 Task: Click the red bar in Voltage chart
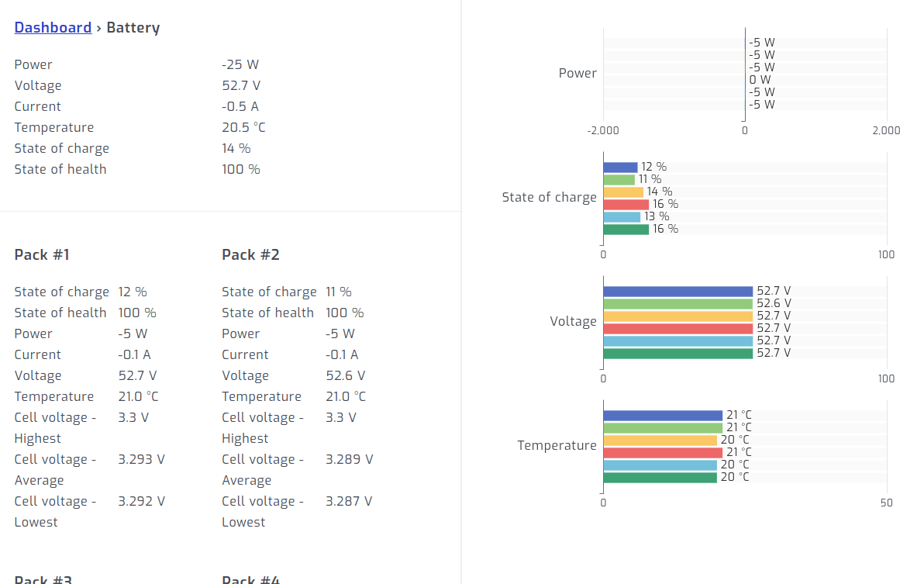point(677,329)
